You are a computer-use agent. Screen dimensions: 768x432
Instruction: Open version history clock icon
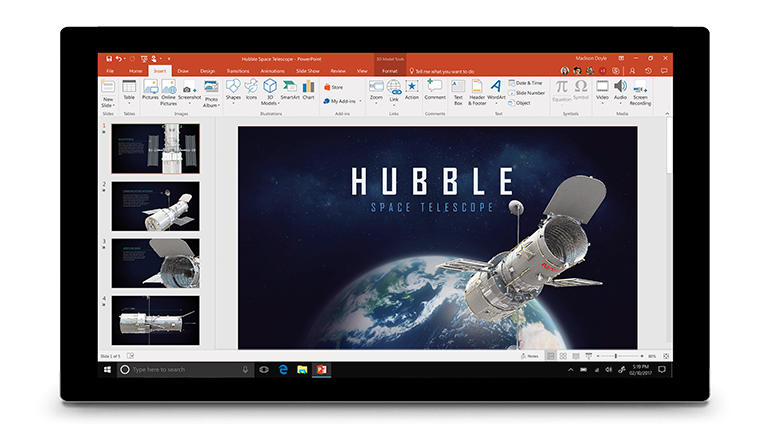pyautogui.click(x=648, y=71)
